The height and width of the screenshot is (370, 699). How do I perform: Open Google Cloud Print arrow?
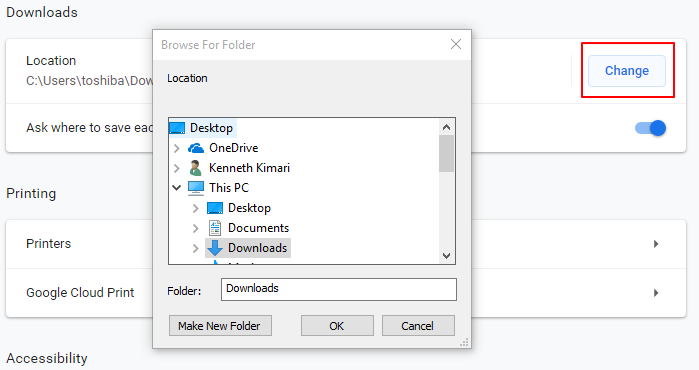point(656,293)
